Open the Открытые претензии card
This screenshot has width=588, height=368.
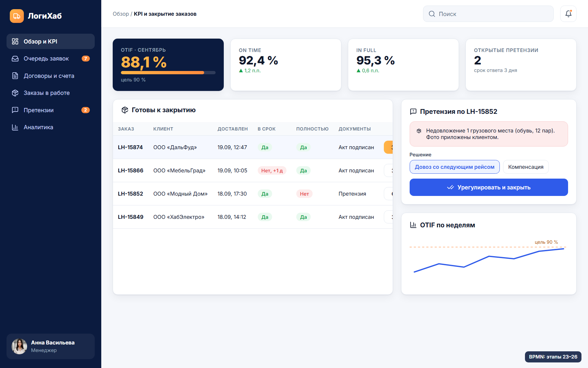(521, 65)
